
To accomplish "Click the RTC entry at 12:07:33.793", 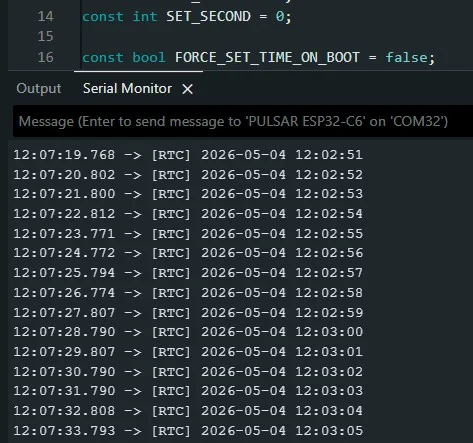I will (188, 430).
